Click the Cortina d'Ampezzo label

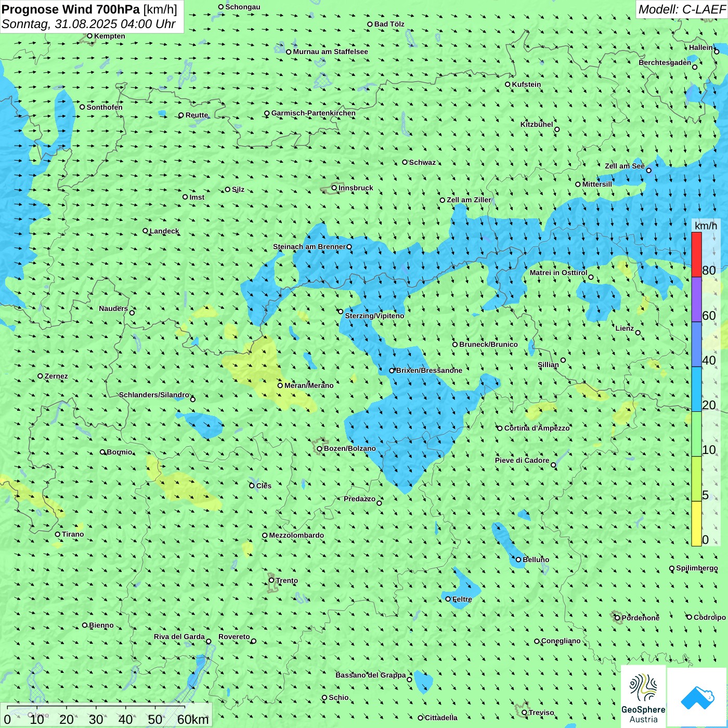click(537, 428)
